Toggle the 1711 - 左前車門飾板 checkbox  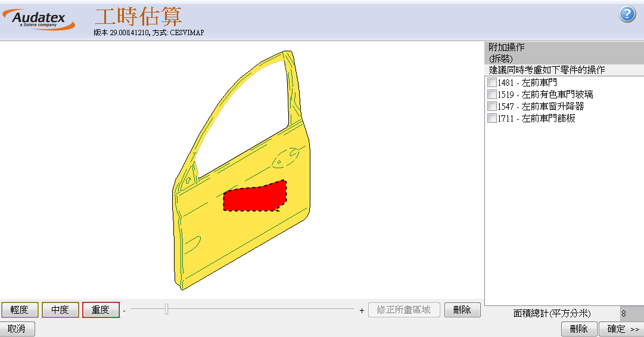pyautogui.click(x=492, y=118)
